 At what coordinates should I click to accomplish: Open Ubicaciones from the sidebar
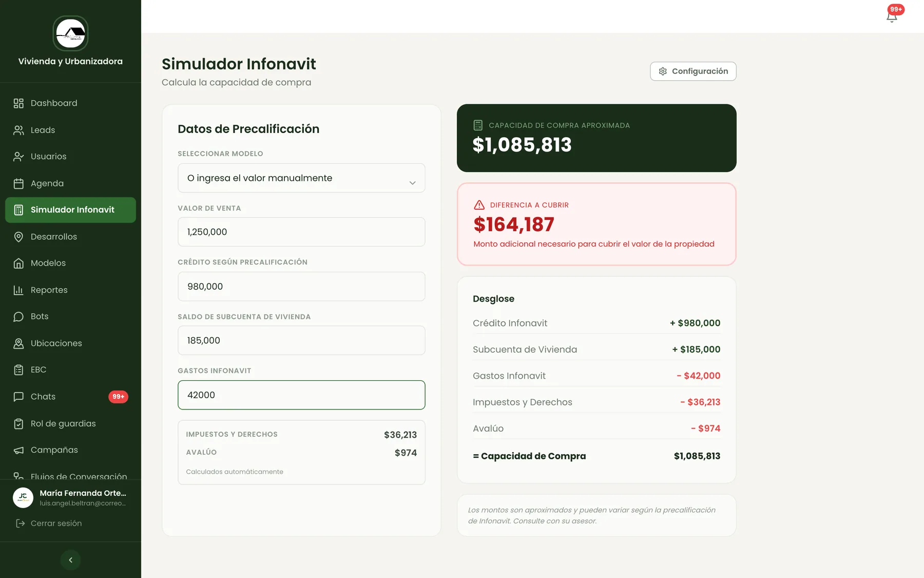[x=71, y=343]
